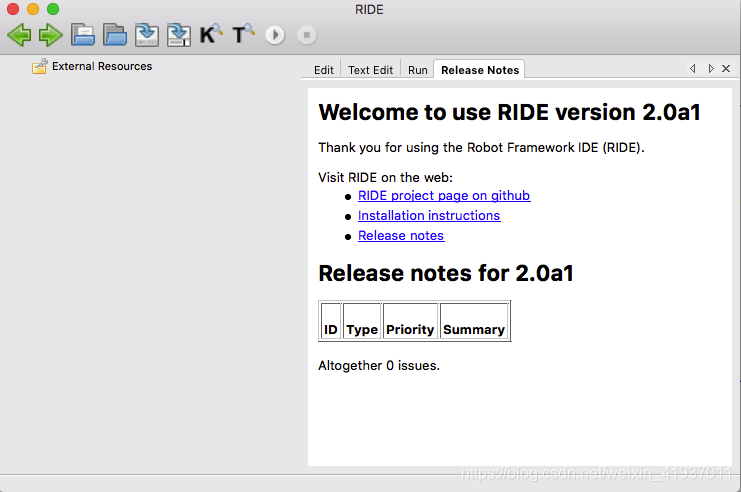Select the Release Notes tab
Image resolution: width=741 pixels, height=492 pixels.
pos(480,69)
